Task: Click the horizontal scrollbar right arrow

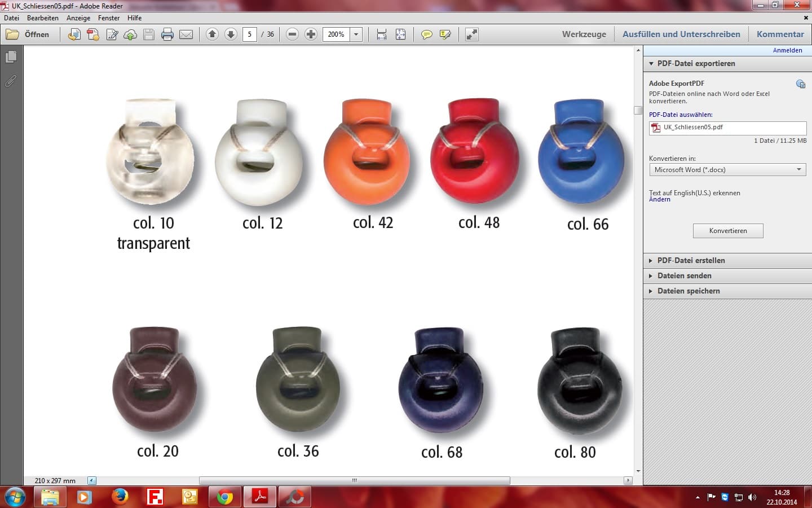Action: pos(628,481)
